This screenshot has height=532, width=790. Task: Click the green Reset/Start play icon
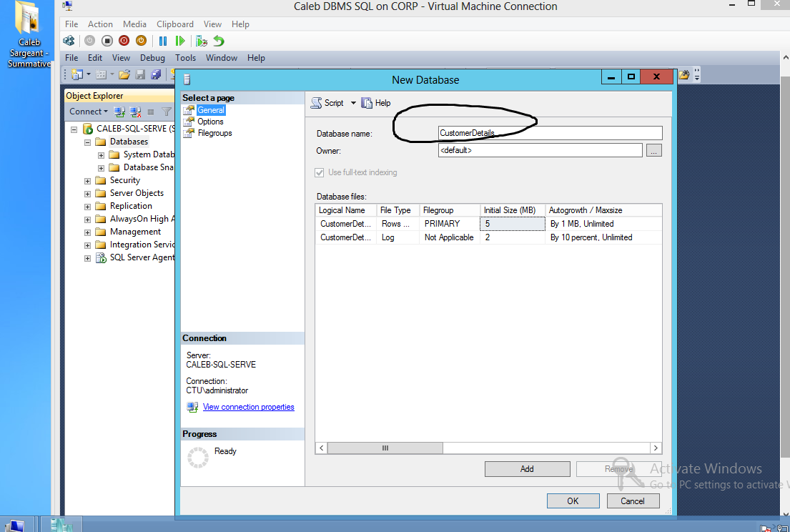point(180,41)
